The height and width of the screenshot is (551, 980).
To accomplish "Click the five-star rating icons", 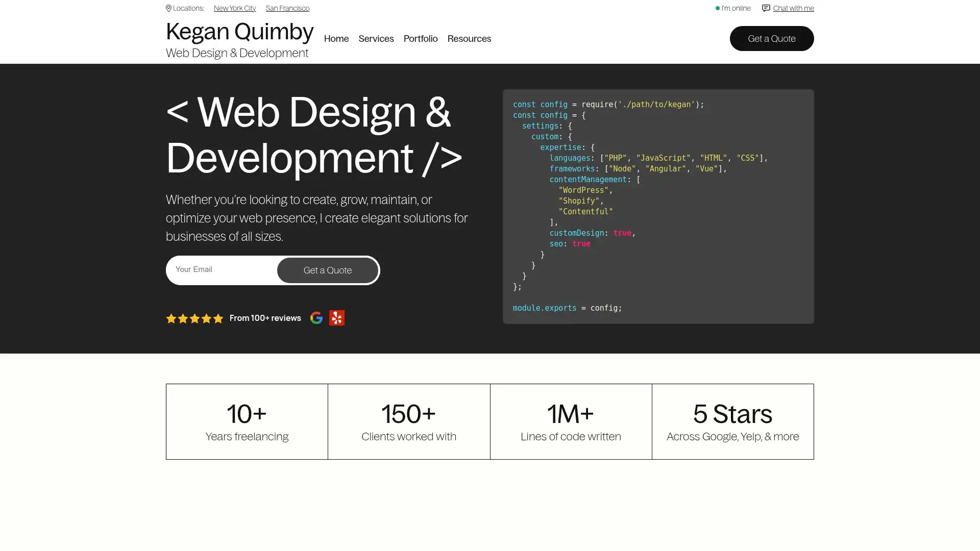I will pos(194,318).
